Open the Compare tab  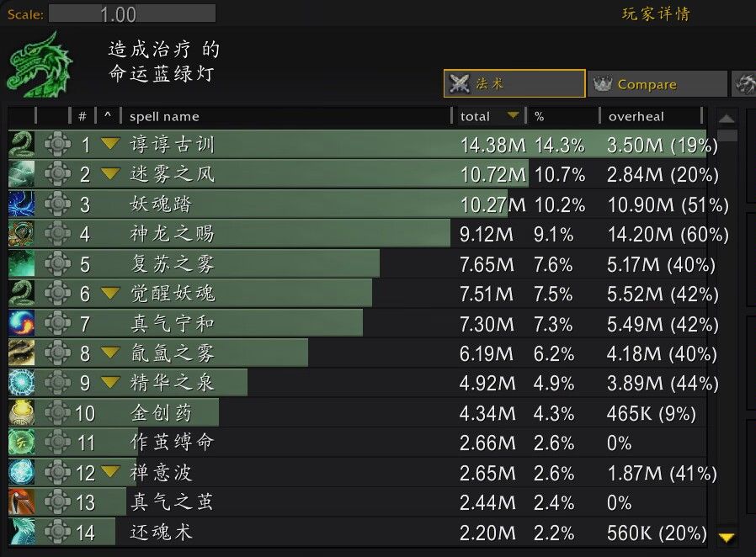click(x=658, y=84)
